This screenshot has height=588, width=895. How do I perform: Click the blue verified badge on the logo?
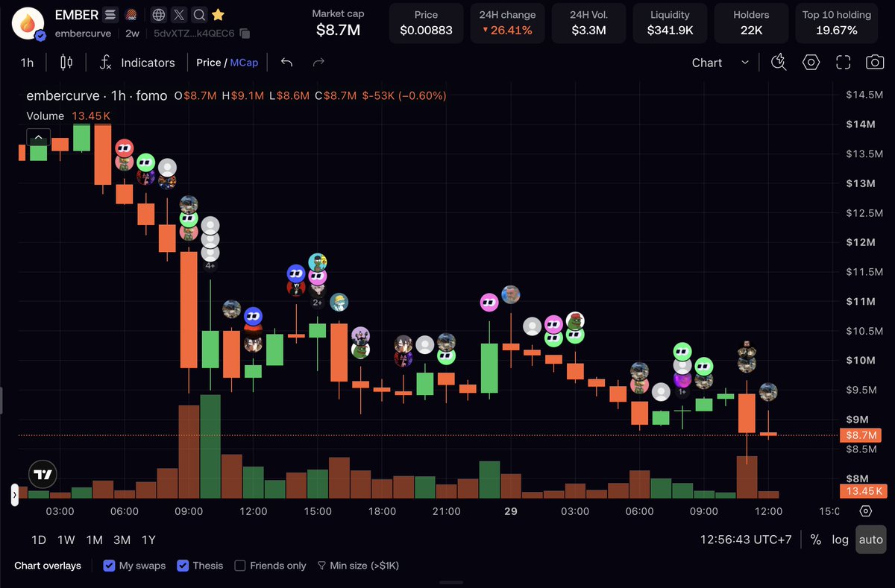(x=40, y=35)
